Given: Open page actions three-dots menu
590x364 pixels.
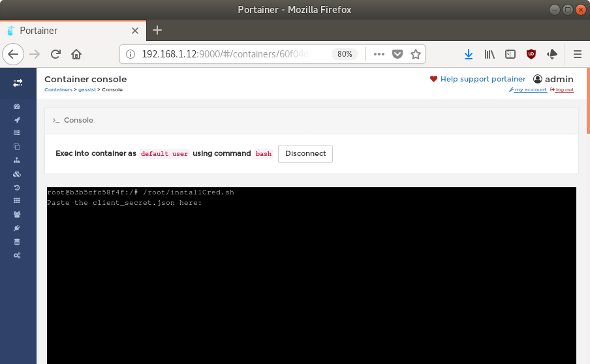Looking at the screenshot, I should click(379, 54).
